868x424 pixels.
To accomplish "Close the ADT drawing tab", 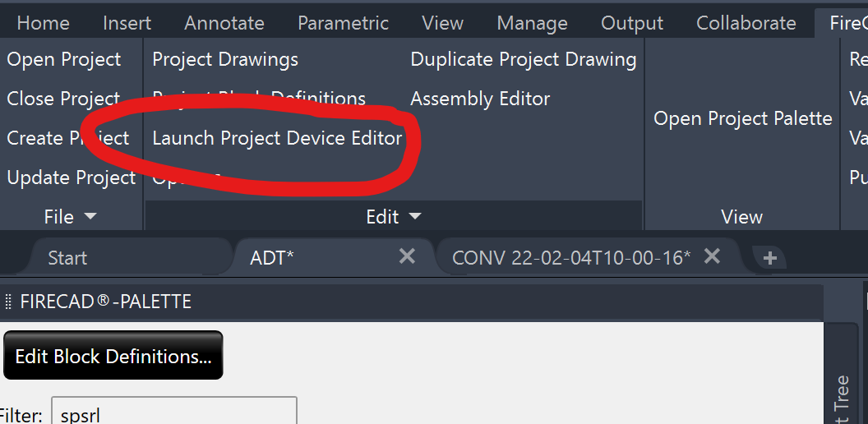I will [407, 256].
